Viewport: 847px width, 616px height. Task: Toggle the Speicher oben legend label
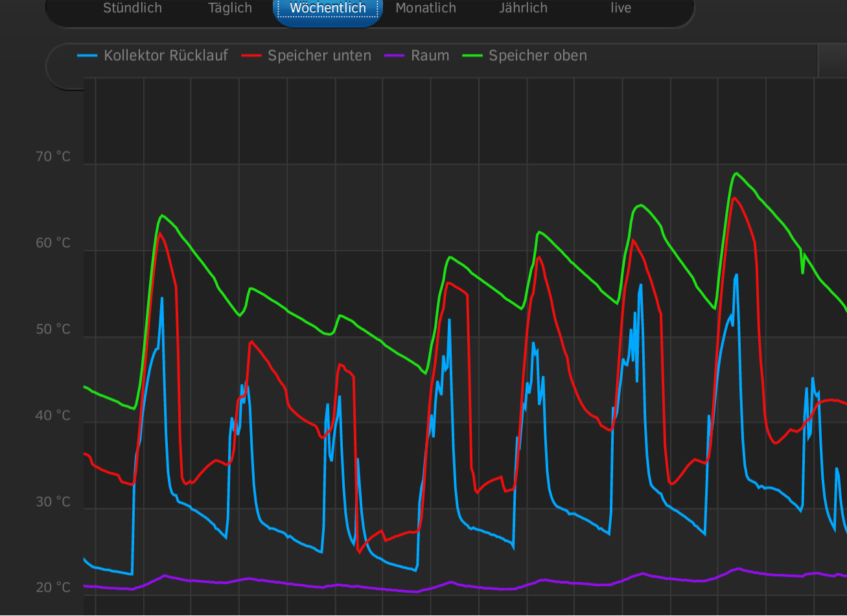pos(538,56)
